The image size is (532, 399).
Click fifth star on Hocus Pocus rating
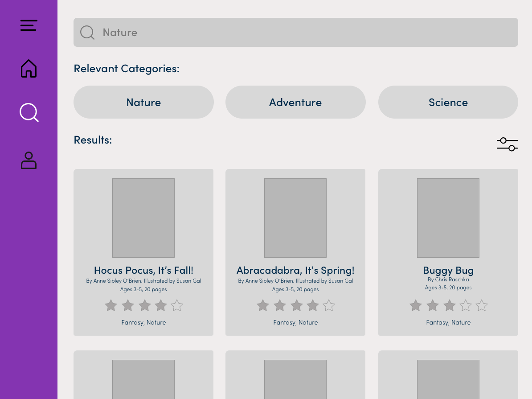click(177, 306)
